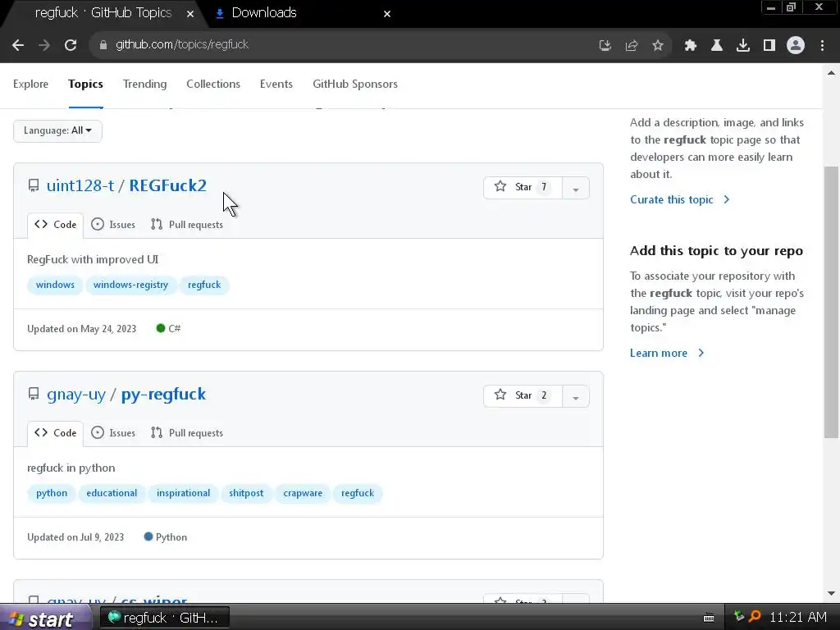Close the regfuck GitHub Topics tab
Image resolution: width=840 pixels, height=630 pixels.
click(x=190, y=14)
